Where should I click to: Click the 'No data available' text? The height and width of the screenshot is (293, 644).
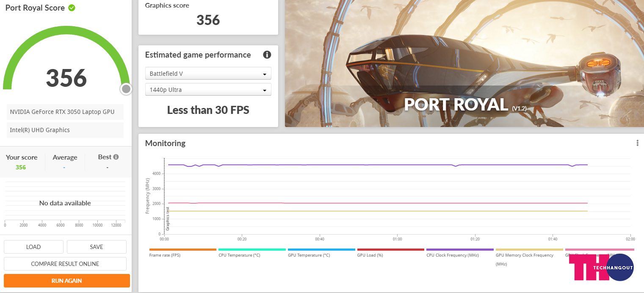pyautogui.click(x=65, y=203)
